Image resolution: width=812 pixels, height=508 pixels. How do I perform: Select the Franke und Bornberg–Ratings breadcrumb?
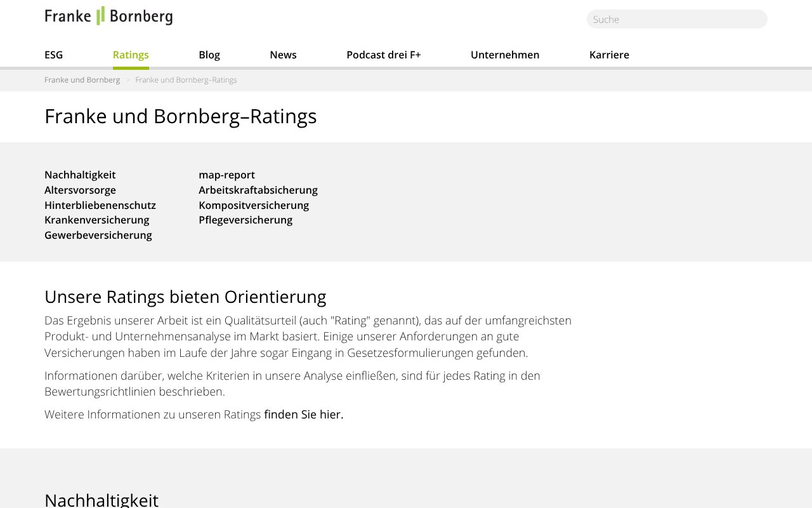click(x=186, y=79)
